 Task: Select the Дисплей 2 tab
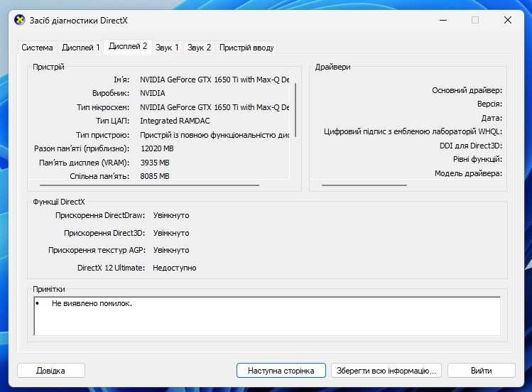click(x=128, y=46)
